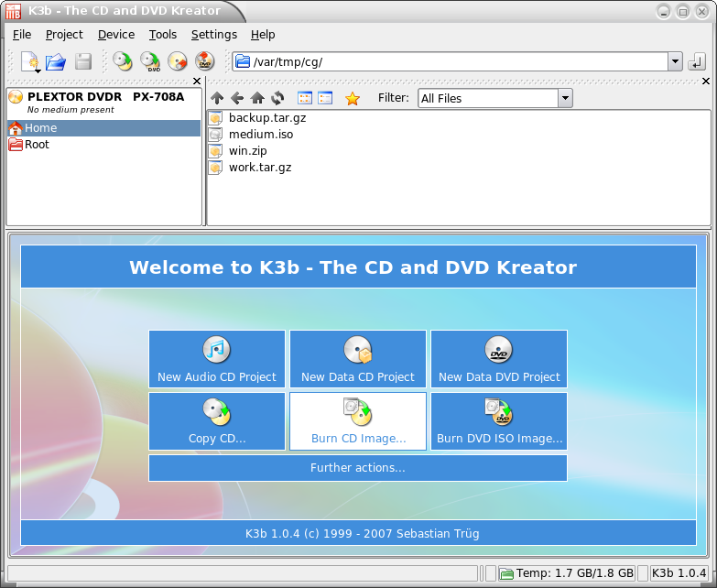The width and height of the screenshot is (717, 588).
Task: Click the back arrow in file browser
Action: click(x=237, y=98)
